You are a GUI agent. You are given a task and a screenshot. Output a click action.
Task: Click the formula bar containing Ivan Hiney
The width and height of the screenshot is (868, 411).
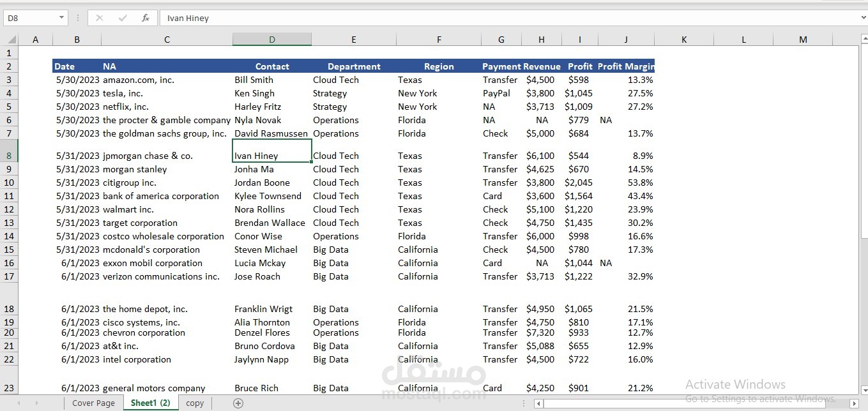[511, 18]
